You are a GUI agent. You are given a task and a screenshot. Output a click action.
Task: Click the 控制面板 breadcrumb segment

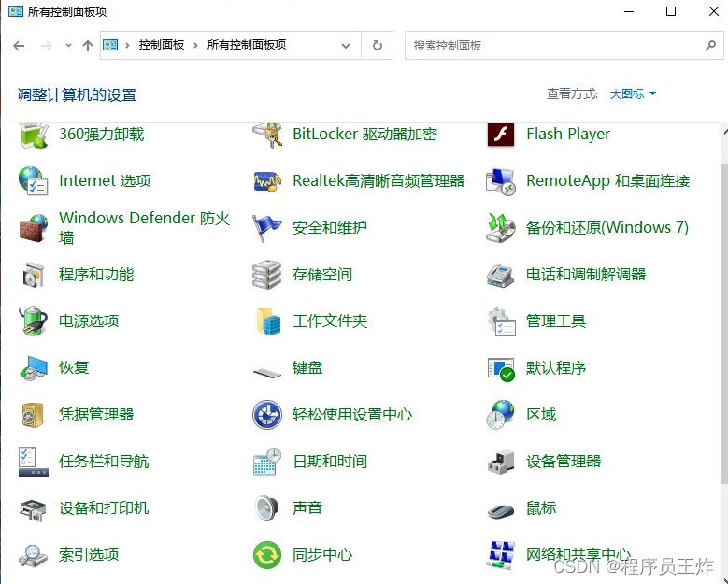click(162, 45)
